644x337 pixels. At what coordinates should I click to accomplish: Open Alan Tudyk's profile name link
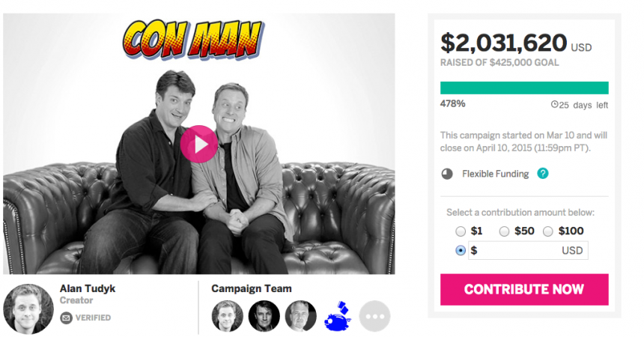[x=88, y=288]
